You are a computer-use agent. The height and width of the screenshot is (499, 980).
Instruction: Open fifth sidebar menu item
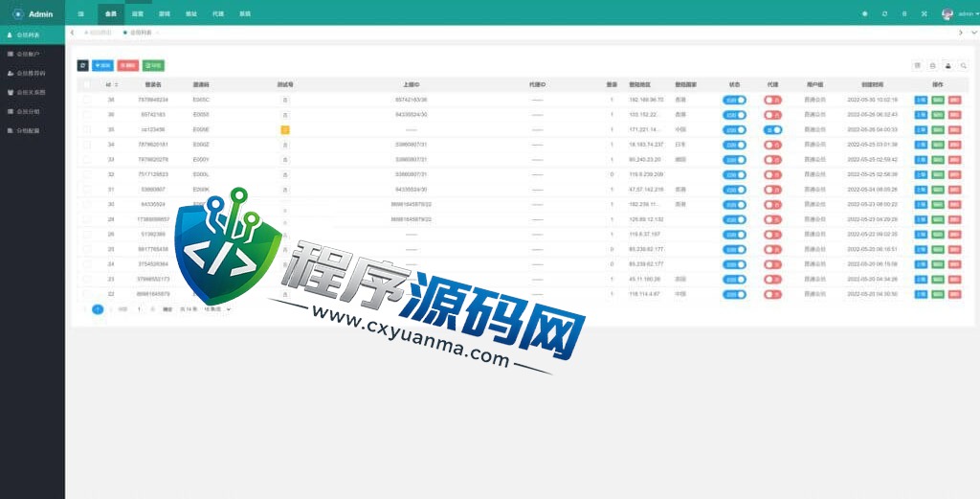[33, 111]
